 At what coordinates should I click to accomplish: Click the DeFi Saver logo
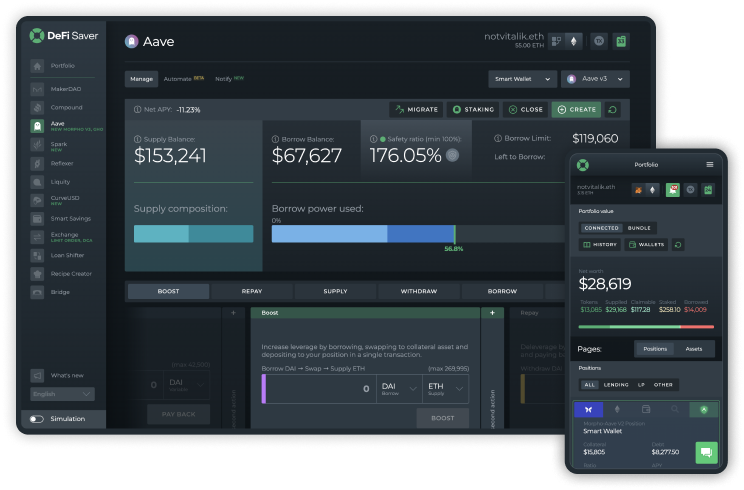click(64, 36)
